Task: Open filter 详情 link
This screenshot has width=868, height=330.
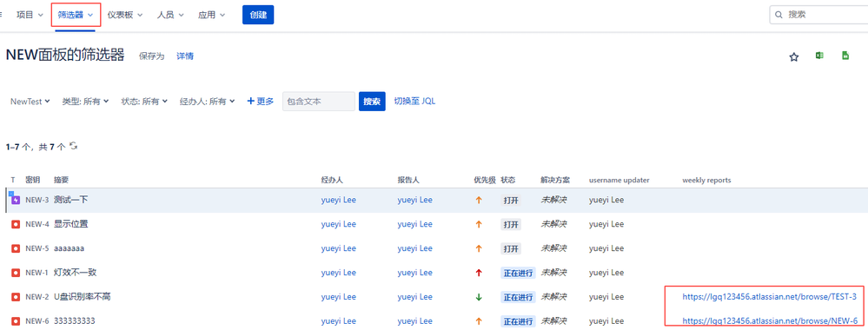Action: tap(185, 56)
